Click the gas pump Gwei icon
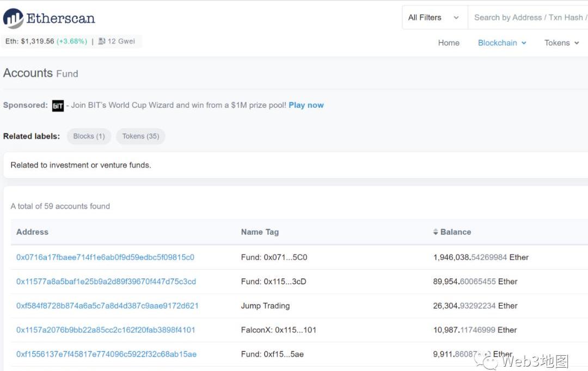This screenshot has height=371, width=588. (x=102, y=41)
